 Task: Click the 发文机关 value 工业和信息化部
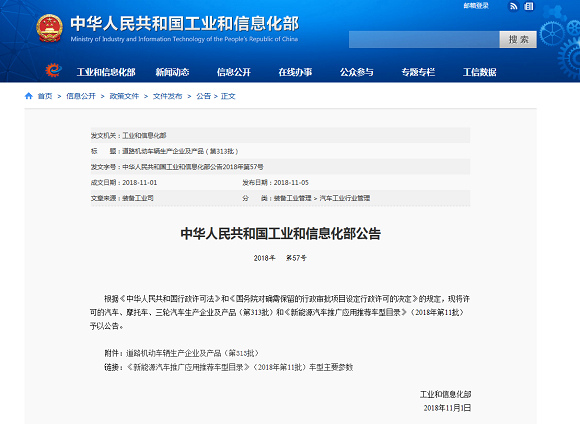click(x=144, y=135)
